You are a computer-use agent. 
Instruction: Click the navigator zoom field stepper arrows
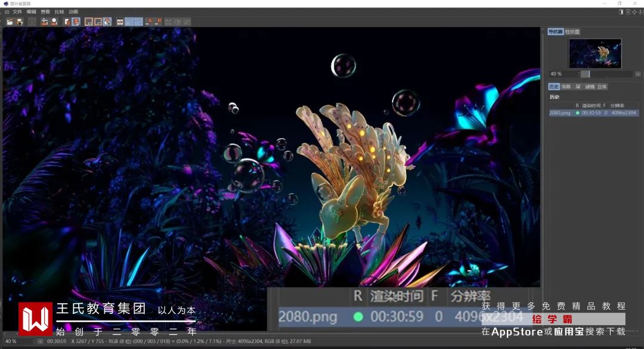tap(579, 74)
